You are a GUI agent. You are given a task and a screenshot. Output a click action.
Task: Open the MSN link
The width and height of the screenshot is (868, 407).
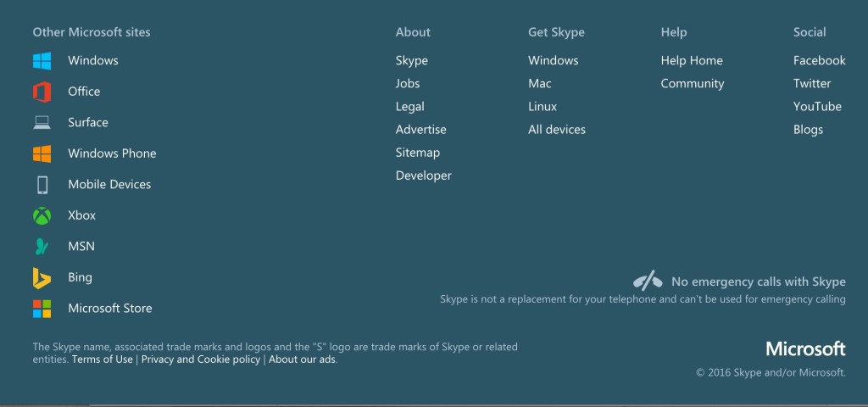pos(81,247)
